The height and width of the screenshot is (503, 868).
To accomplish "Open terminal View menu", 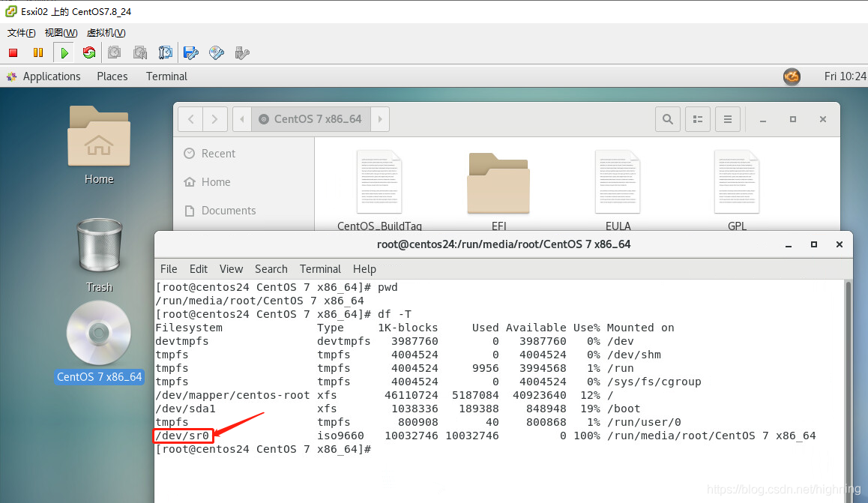I will click(x=231, y=269).
